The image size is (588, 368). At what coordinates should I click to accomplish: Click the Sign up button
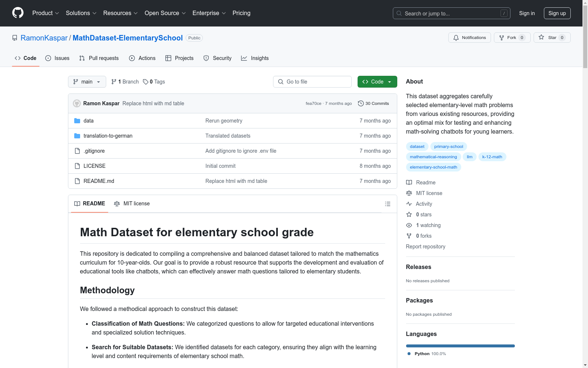pos(557,13)
